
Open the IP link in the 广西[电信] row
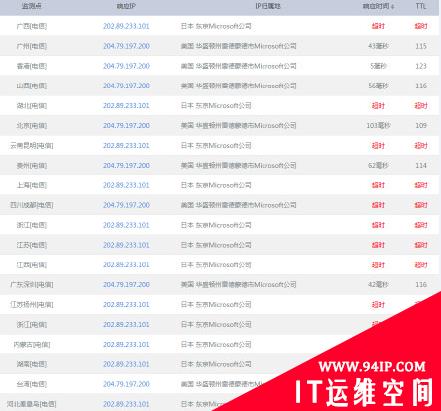tap(126, 26)
